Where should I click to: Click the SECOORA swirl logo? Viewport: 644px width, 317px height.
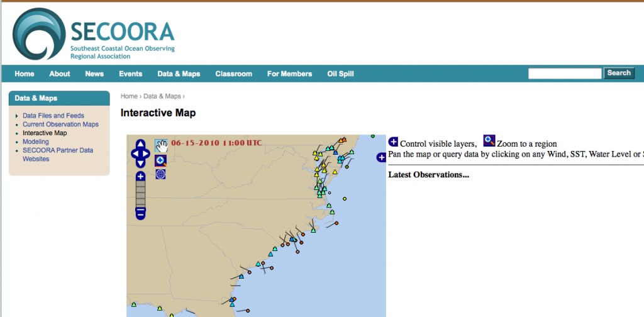(x=39, y=34)
